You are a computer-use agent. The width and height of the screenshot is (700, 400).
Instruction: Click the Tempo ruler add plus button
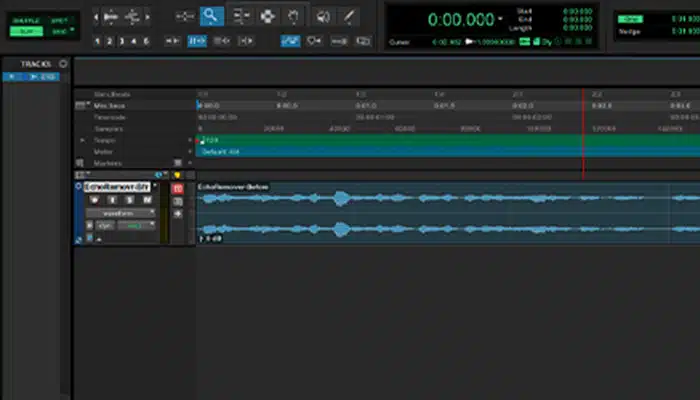coord(190,140)
